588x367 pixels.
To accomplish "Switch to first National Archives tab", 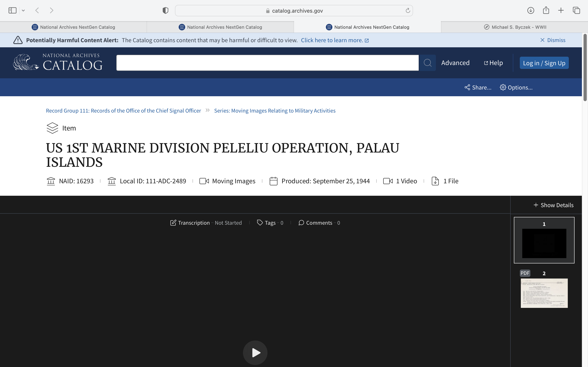I will coord(73,27).
